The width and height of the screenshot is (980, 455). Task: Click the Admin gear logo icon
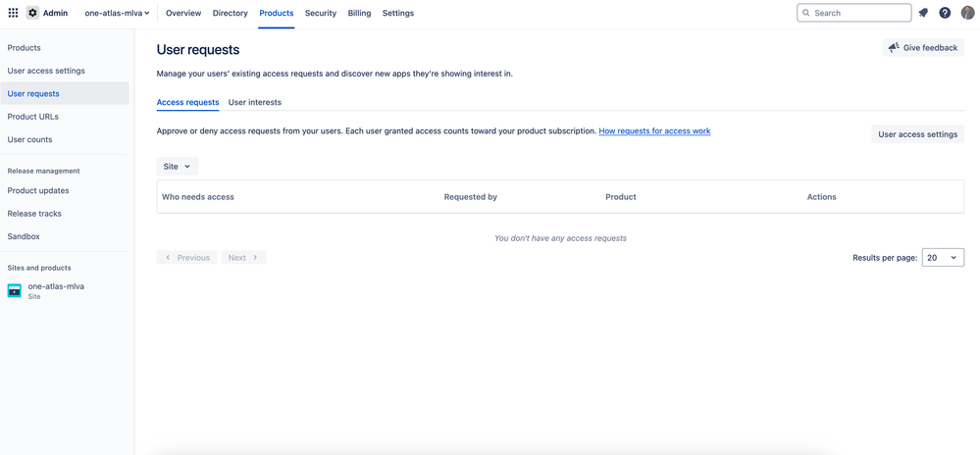pyautogui.click(x=32, y=13)
